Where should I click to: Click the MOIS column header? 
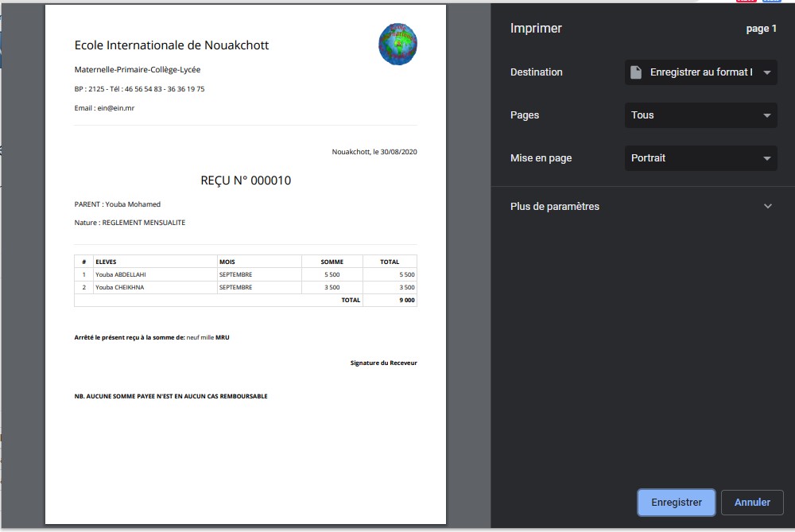(x=227, y=262)
